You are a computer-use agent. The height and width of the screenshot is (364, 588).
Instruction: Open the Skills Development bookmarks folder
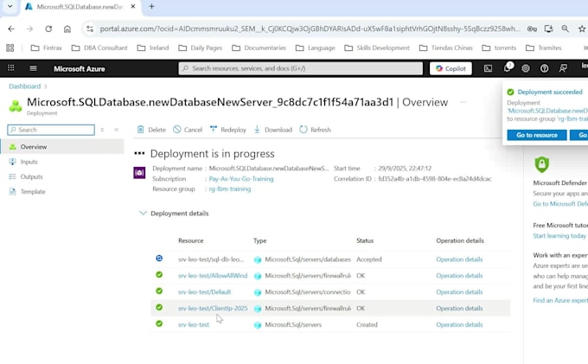pos(377,48)
